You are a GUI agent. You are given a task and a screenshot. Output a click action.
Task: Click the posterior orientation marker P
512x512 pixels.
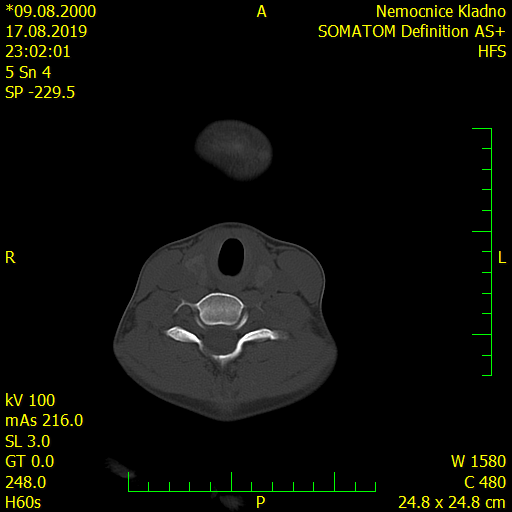[x=260, y=502]
